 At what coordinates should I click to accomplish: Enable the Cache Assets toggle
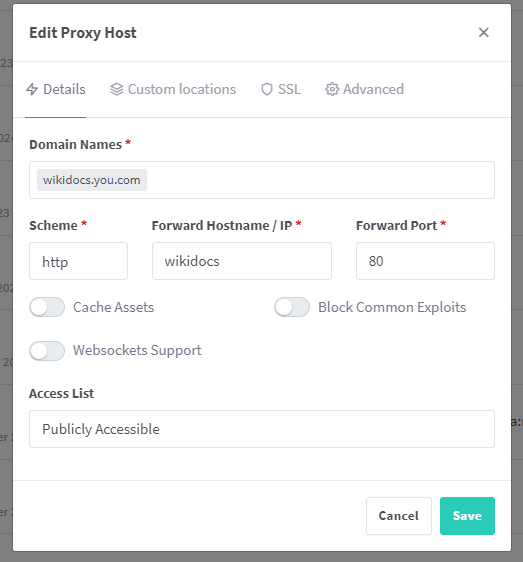(47, 307)
